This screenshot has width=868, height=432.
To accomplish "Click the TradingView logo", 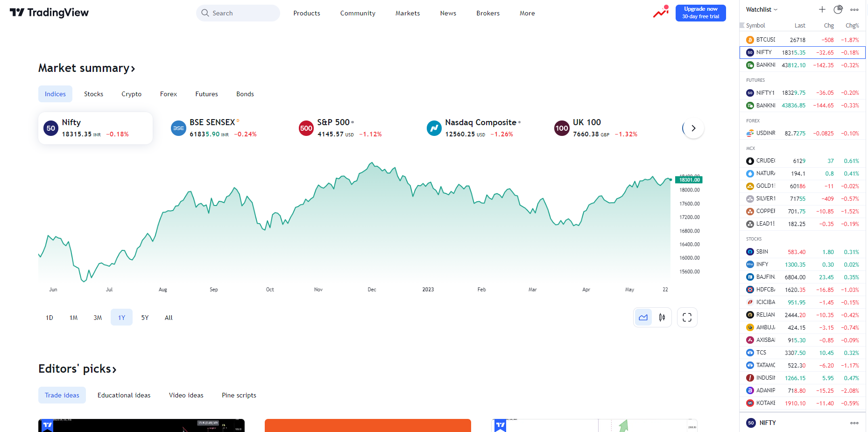I will (x=49, y=13).
